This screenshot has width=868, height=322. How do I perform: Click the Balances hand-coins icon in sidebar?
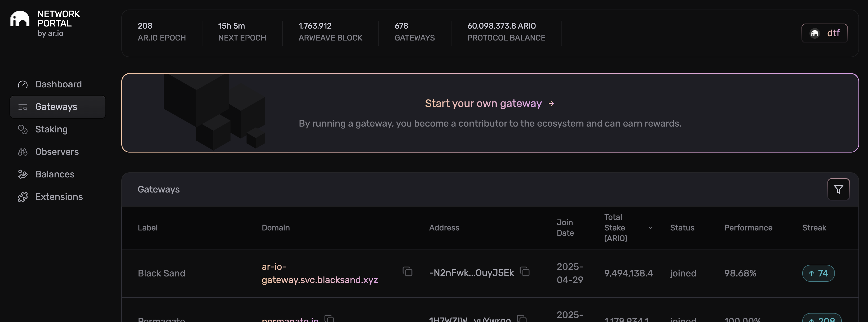coord(23,175)
